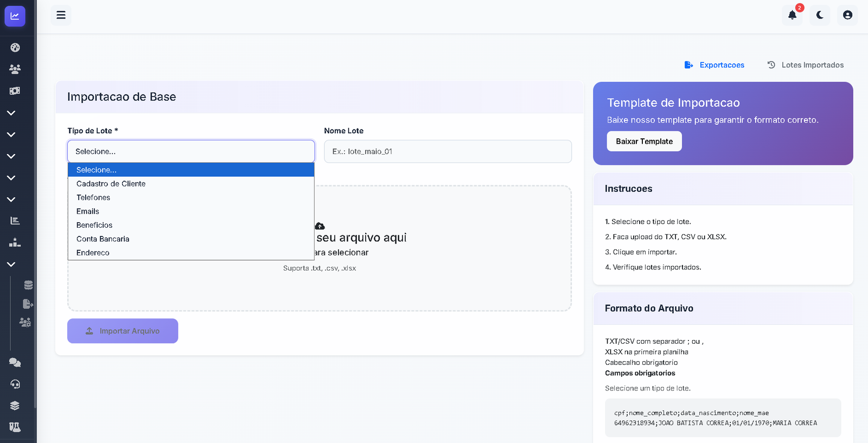The width and height of the screenshot is (868, 443).
Task: Click the sample CSV header line 'cpf;nome_completo'
Action: click(691, 413)
